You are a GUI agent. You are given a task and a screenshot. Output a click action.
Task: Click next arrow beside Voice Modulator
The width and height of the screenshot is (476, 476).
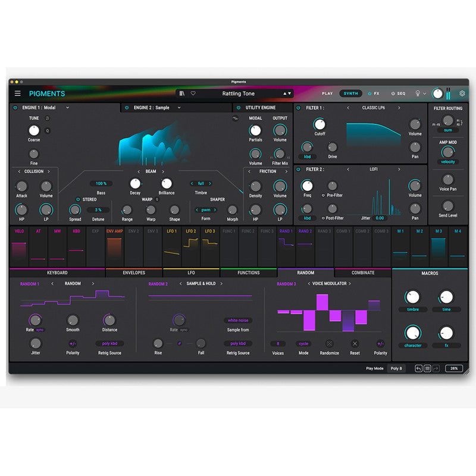click(x=350, y=284)
